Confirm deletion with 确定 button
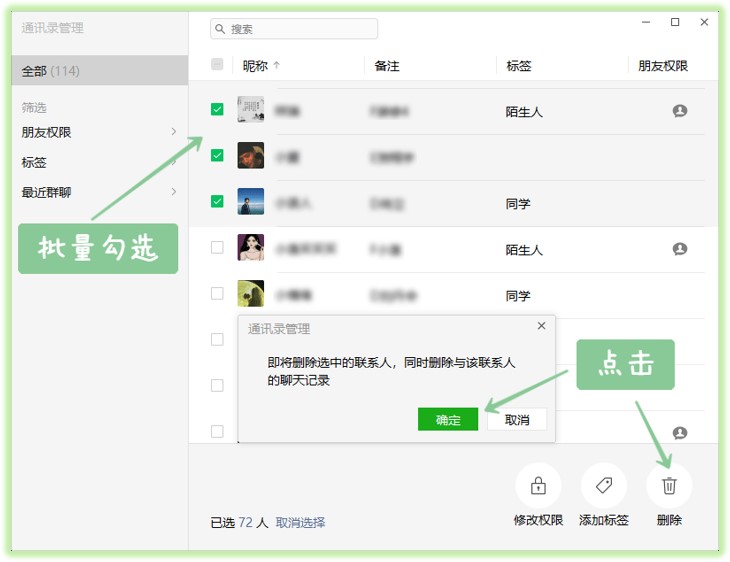 point(448,420)
